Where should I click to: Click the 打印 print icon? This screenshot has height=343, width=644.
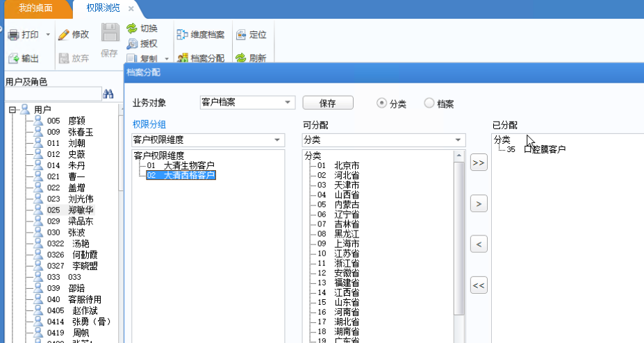click(x=14, y=35)
